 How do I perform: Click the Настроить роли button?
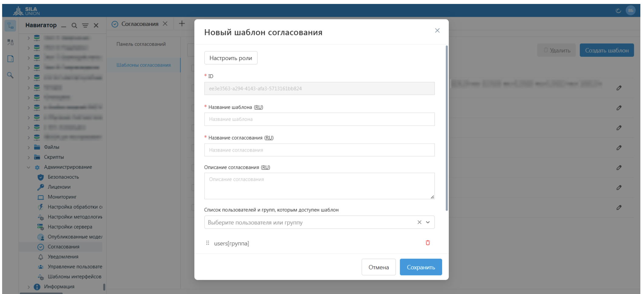click(230, 58)
